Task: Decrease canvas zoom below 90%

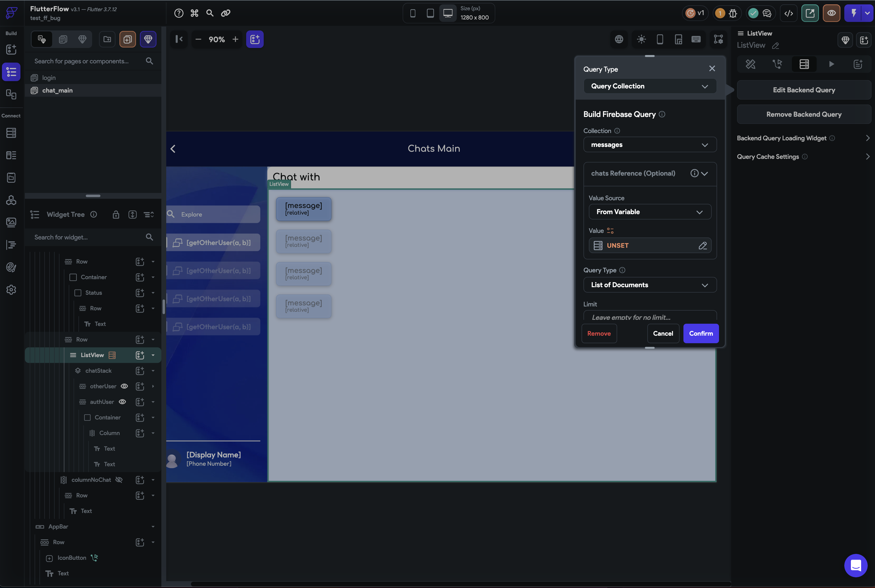Action: (x=198, y=39)
